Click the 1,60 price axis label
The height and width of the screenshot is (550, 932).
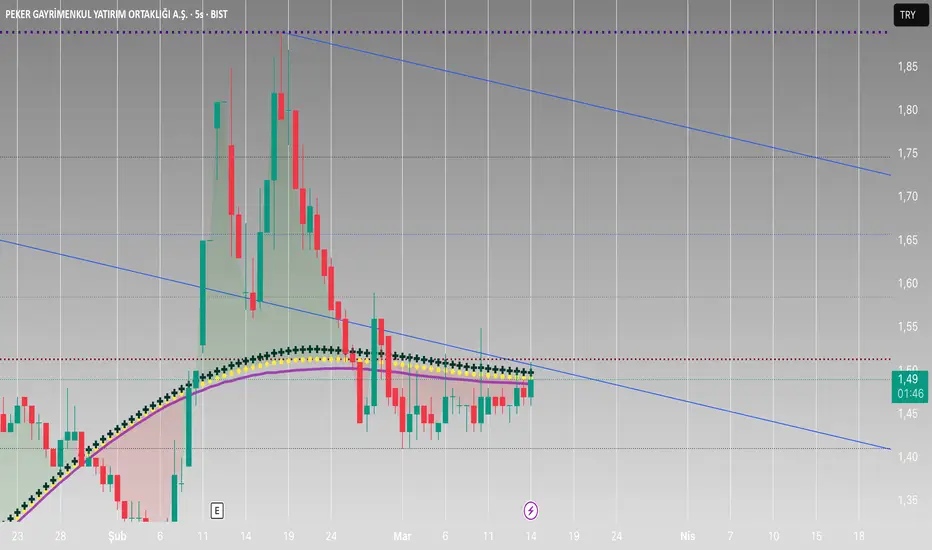point(908,284)
